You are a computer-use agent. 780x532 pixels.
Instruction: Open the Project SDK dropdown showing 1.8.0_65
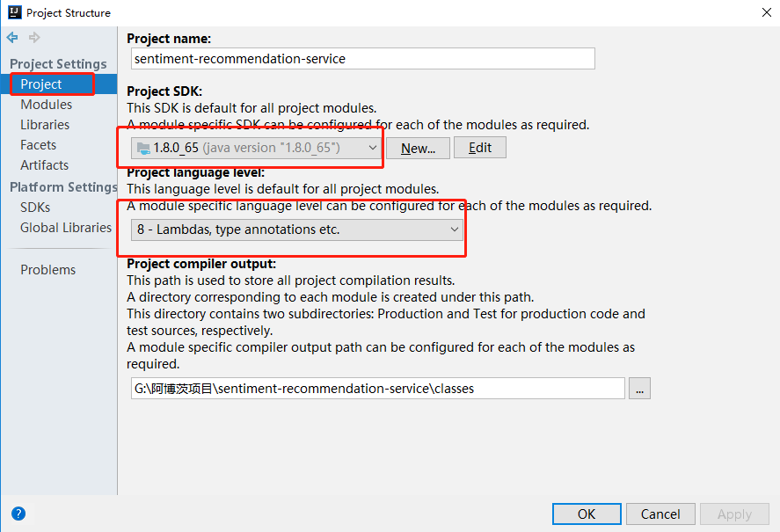[255, 148]
